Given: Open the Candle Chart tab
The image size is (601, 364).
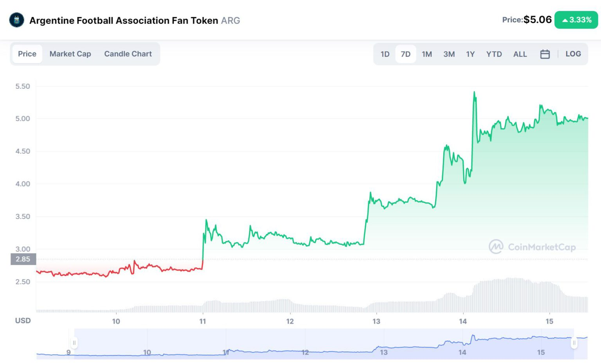Looking at the screenshot, I should [x=128, y=54].
